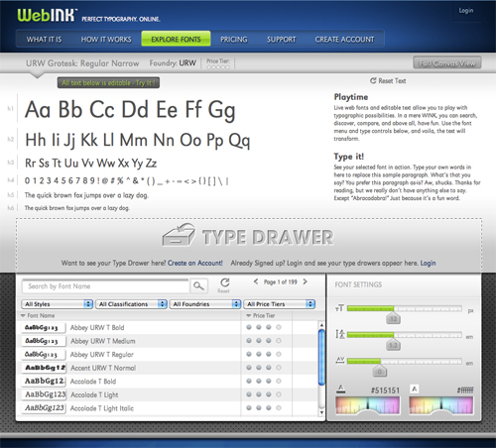496x448 pixels.
Task: Click the Type Drawer box icon
Action: (179, 235)
